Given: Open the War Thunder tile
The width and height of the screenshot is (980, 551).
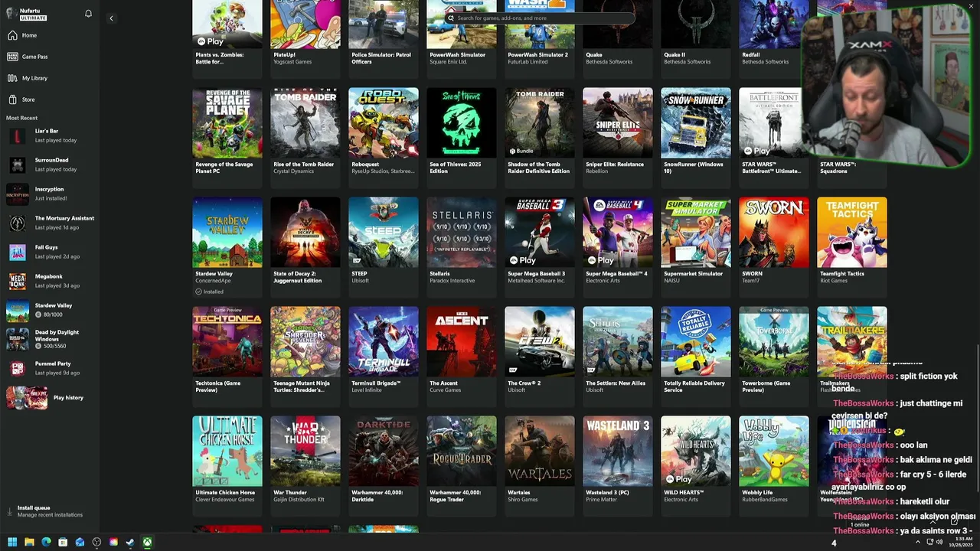Looking at the screenshot, I should (305, 466).
